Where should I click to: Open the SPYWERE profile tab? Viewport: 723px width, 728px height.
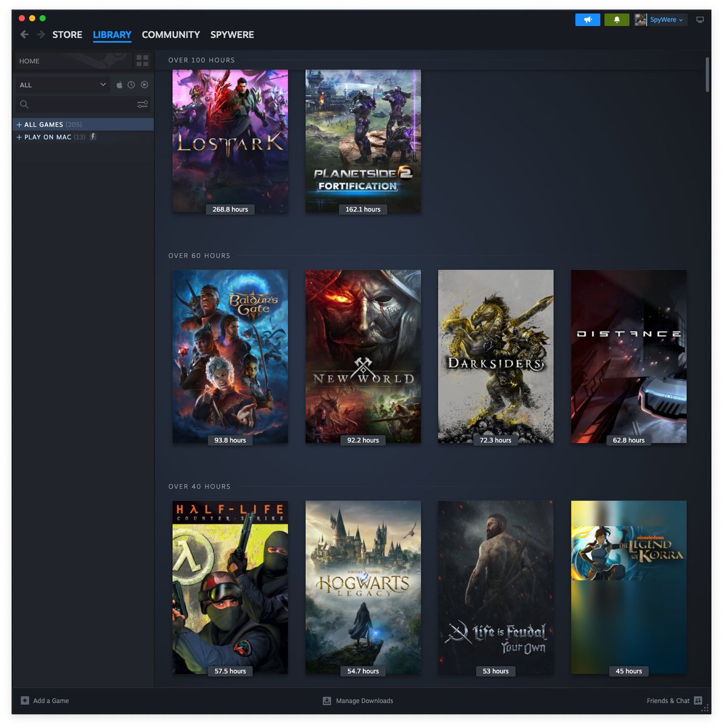coord(232,35)
